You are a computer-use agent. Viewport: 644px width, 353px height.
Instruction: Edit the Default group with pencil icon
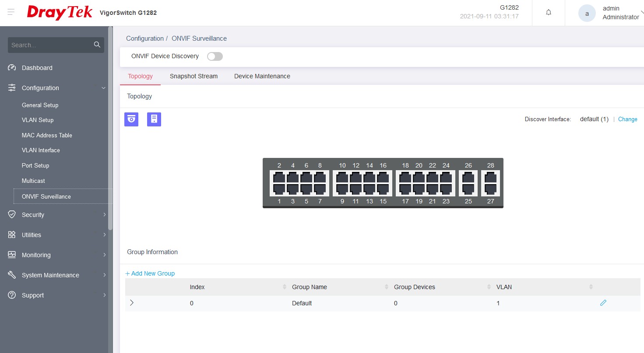(603, 303)
